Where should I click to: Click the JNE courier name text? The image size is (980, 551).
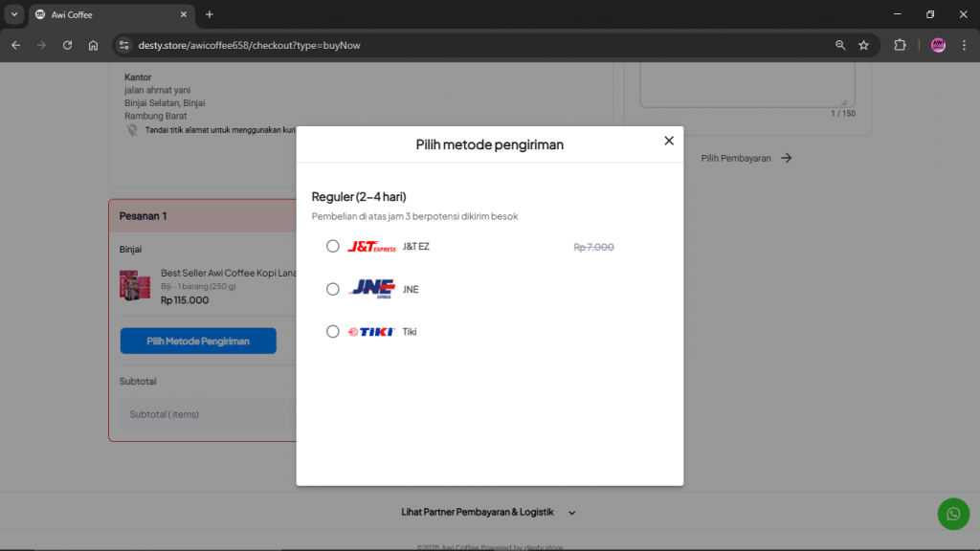[x=411, y=289]
